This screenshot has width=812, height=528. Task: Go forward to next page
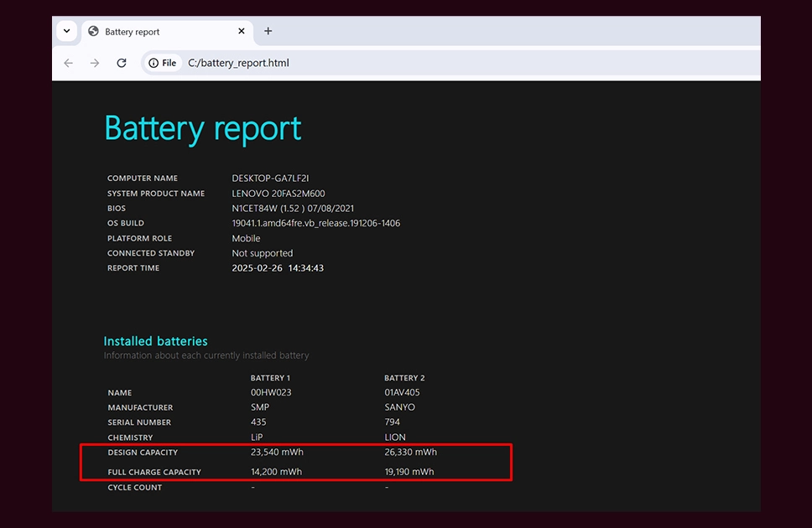[95, 63]
